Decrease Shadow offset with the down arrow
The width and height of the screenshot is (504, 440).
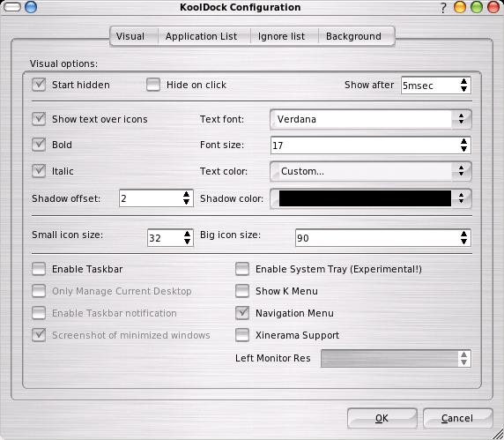coord(186,202)
